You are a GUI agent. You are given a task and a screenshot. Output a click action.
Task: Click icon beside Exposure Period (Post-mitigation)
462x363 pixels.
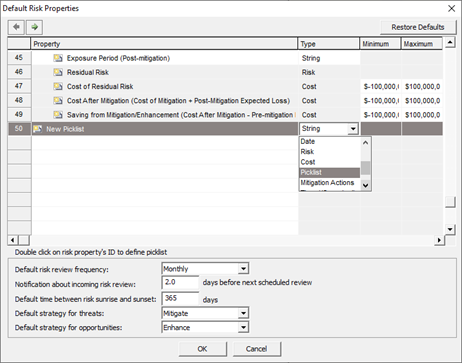click(58, 58)
